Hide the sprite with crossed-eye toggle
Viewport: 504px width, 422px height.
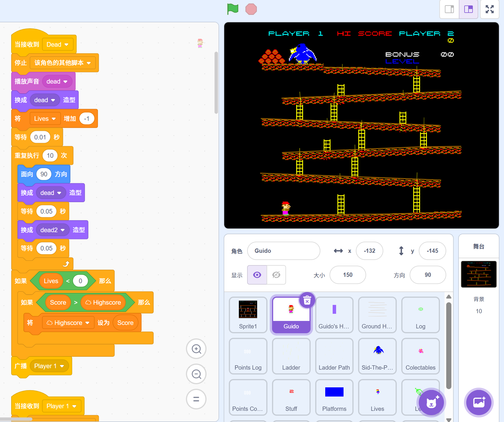coord(276,275)
